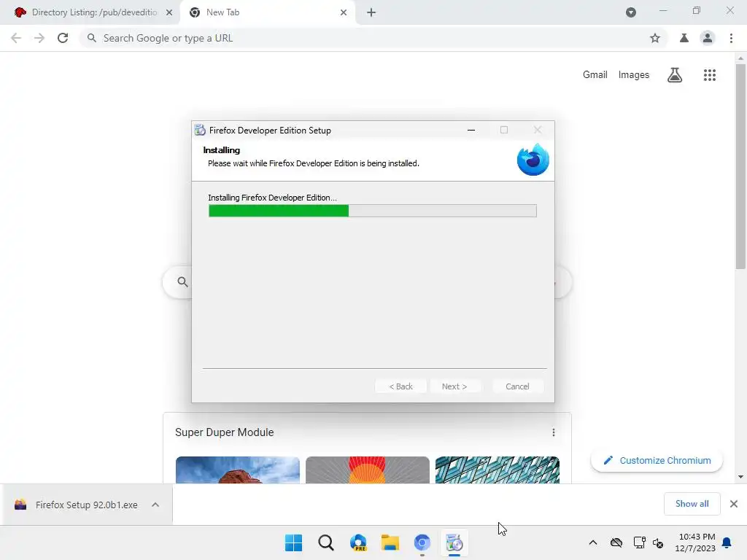Open the teal glass building thumbnail
Screen dimensions: 747x560
[498, 470]
